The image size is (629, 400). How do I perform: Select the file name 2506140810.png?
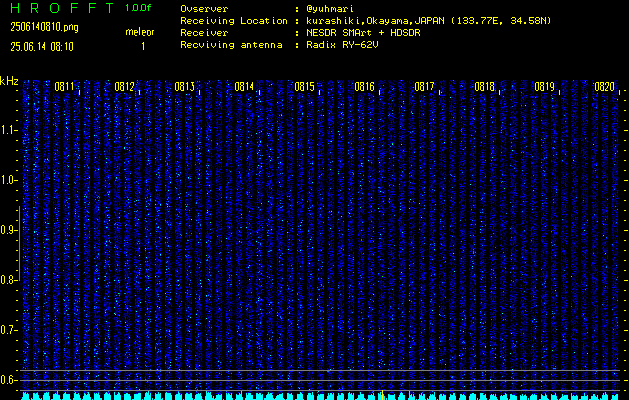(x=45, y=27)
